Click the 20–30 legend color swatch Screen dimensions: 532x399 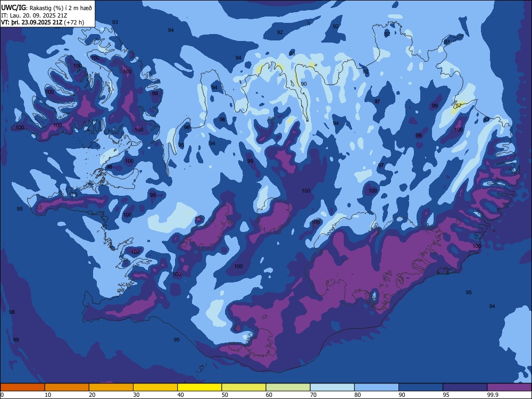pyautogui.click(x=111, y=387)
